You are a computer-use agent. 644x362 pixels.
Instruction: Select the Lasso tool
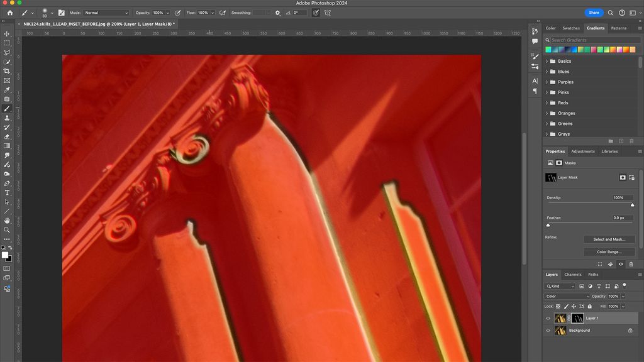pyautogui.click(x=7, y=52)
